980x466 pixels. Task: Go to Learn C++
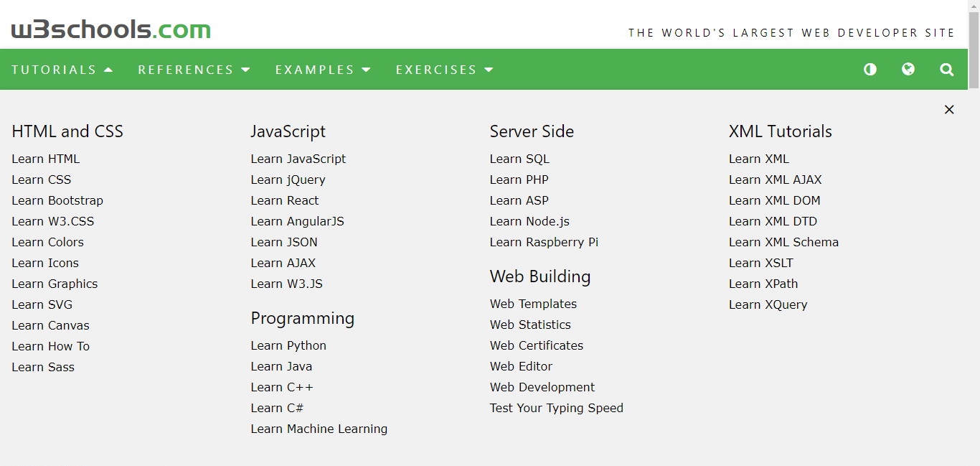282,387
